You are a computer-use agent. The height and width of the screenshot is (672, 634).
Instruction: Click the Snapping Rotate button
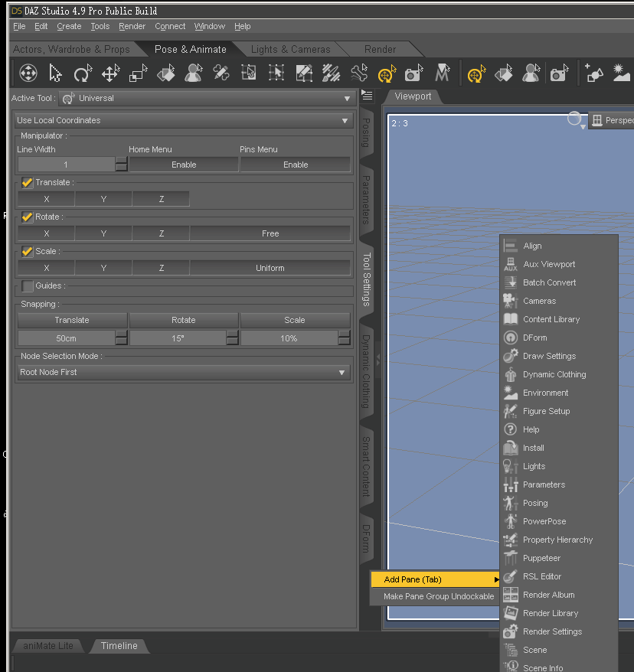tap(184, 320)
